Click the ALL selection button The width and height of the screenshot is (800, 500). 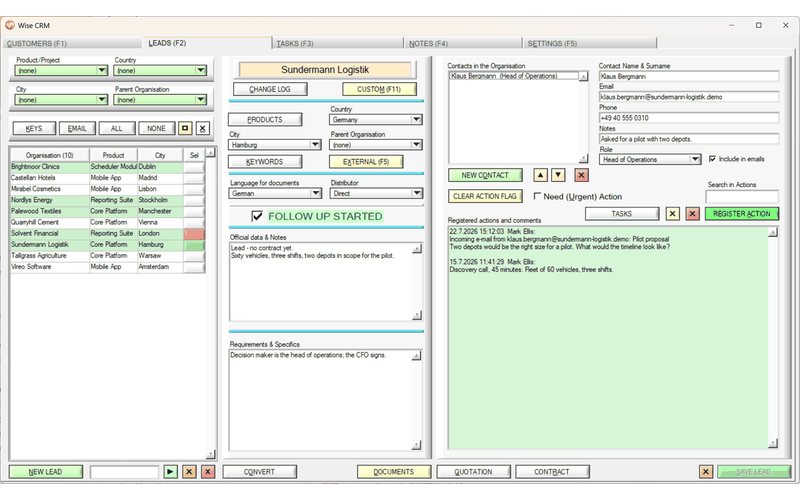coord(117,128)
